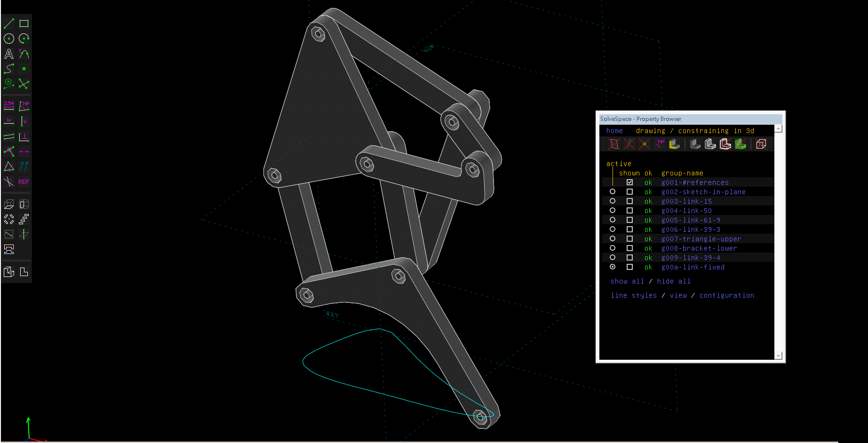Apply the distance/diameter constraint tool
The image size is (868, 443).
tap(9, 105)
